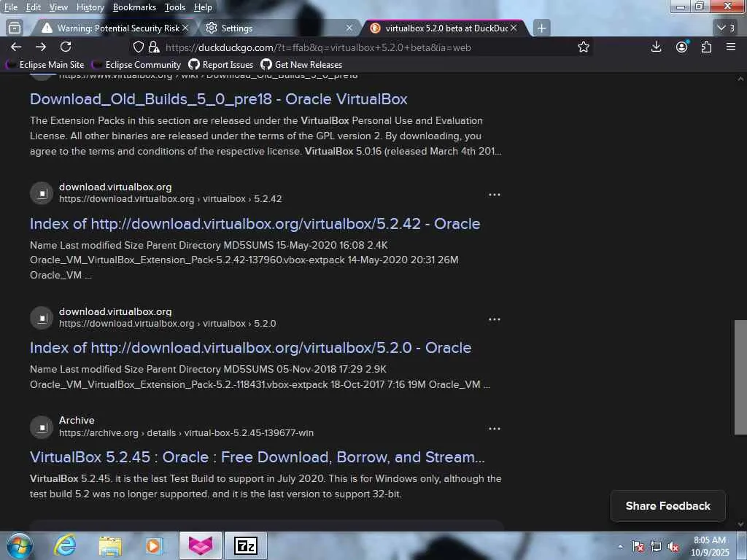Open the File menu
Screen dimensions: 747x560
(x=10, y=7)
